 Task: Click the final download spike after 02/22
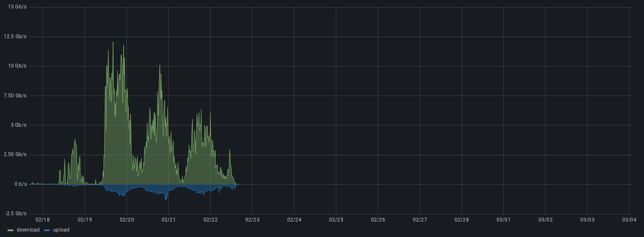(x=229, y=150)
